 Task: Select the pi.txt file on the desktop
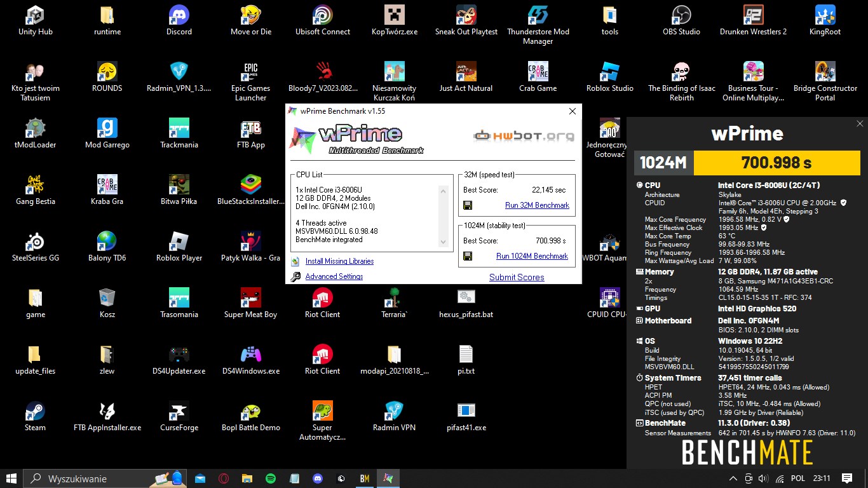466,360
